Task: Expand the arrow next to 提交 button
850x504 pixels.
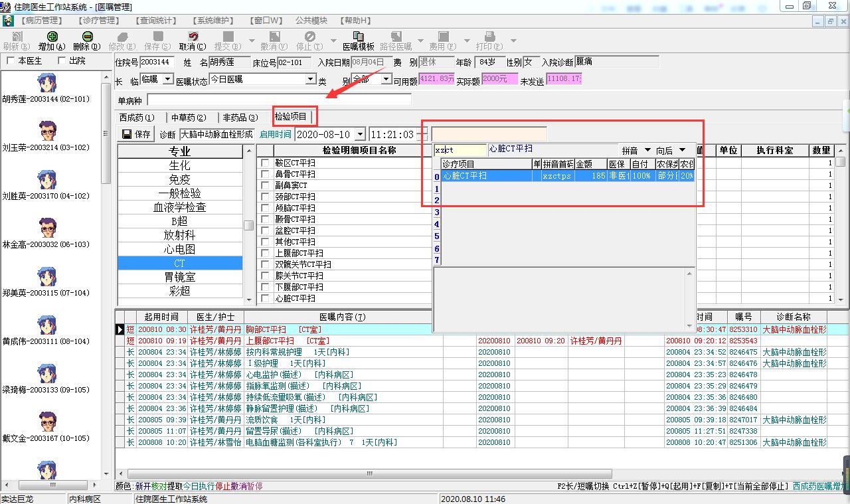Action: [251, 41]
